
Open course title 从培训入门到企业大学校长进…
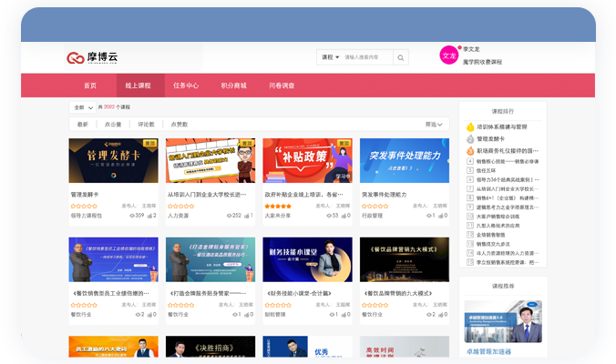(x=207, y=195)
